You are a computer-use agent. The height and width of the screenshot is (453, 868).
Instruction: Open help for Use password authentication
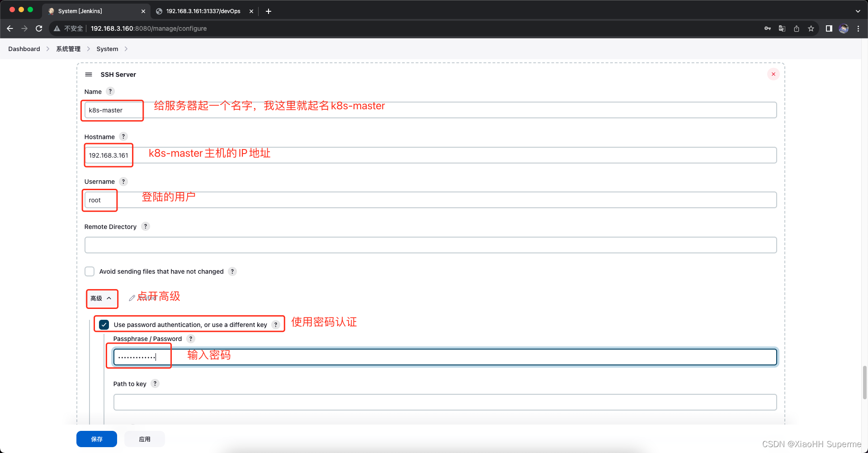(276, 325)
